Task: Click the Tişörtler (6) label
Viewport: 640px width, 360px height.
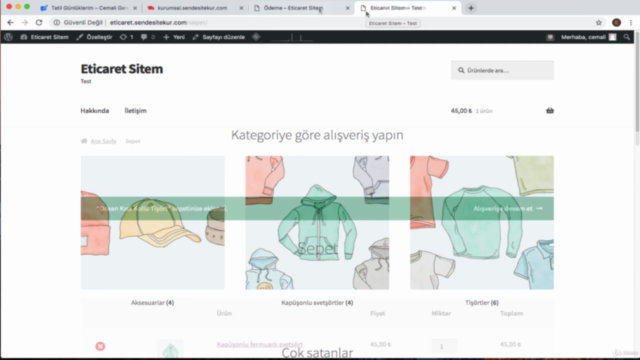Action: pos(482,302)
